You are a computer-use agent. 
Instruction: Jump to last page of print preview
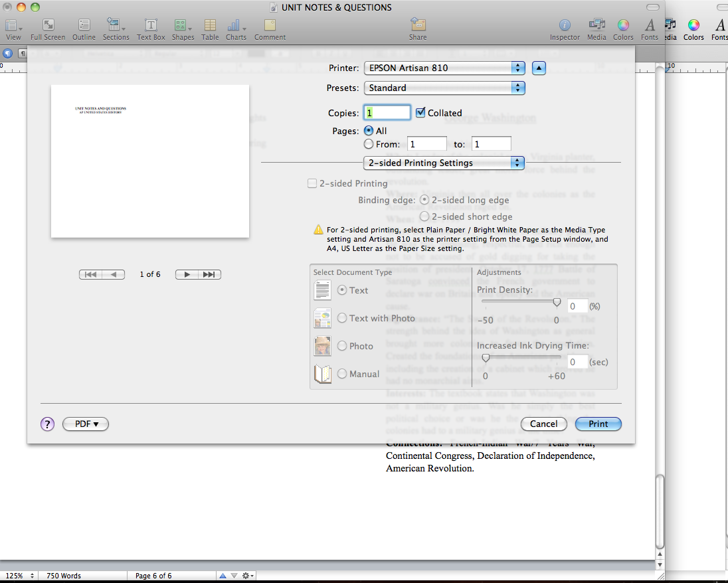(209, 274)
